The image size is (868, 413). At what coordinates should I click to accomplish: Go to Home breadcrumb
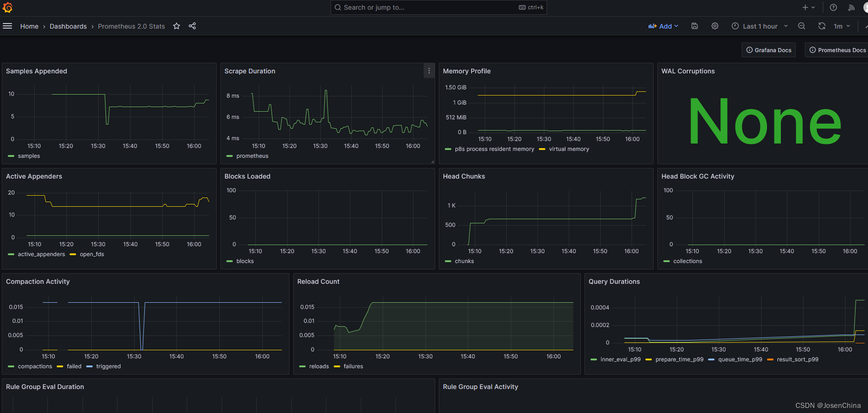[x=29, y=26]
